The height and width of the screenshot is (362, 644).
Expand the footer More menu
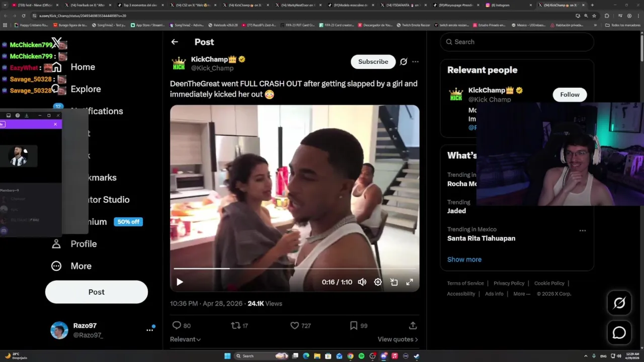coord(522,294)
